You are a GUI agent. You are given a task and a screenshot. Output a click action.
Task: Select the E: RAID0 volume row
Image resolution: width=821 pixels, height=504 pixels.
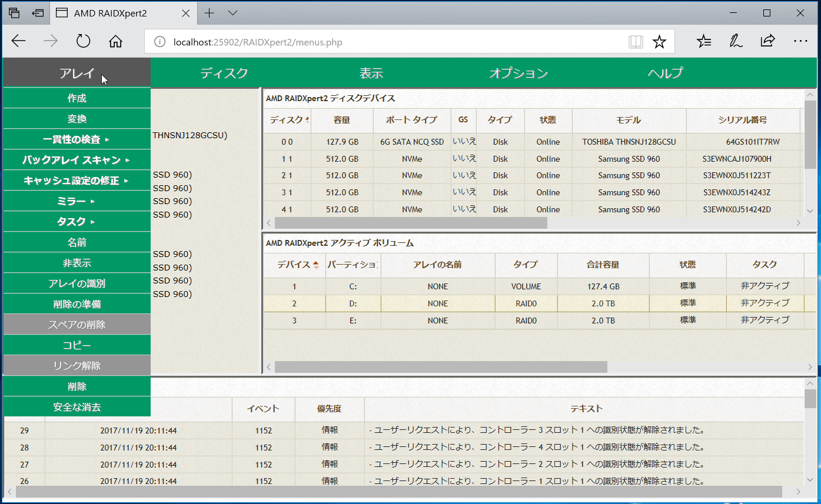pos(540,321)
